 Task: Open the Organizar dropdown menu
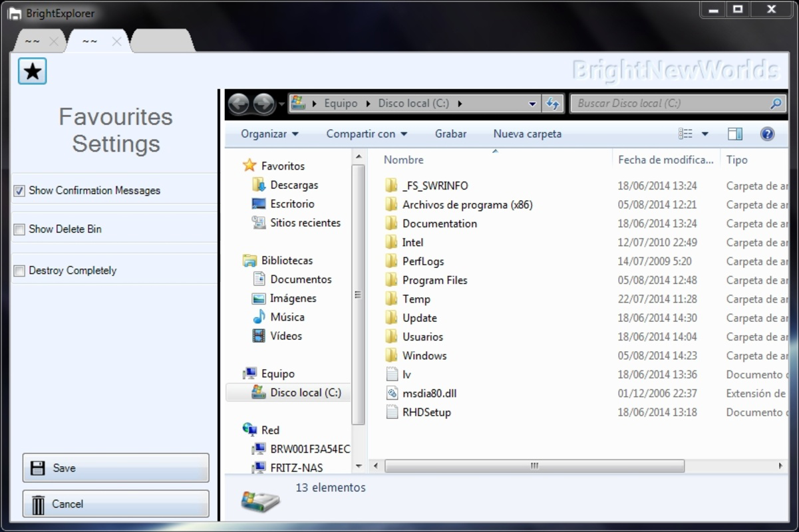(x=269, y=134)
